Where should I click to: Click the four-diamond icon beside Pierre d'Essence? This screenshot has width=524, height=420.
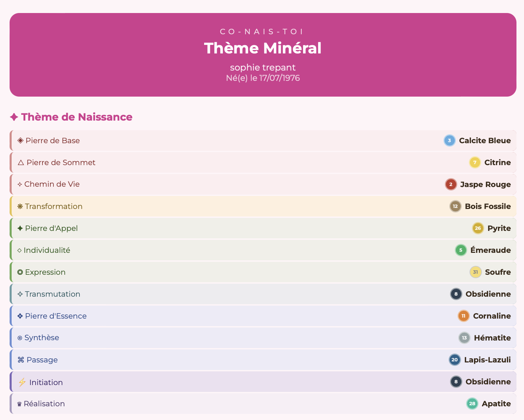coord(20,316)
